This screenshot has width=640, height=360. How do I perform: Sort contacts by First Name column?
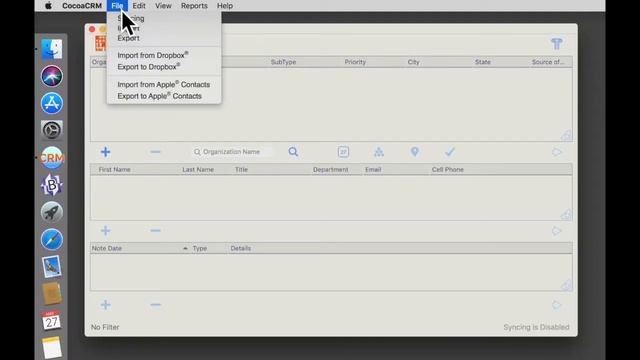(114, 169)
